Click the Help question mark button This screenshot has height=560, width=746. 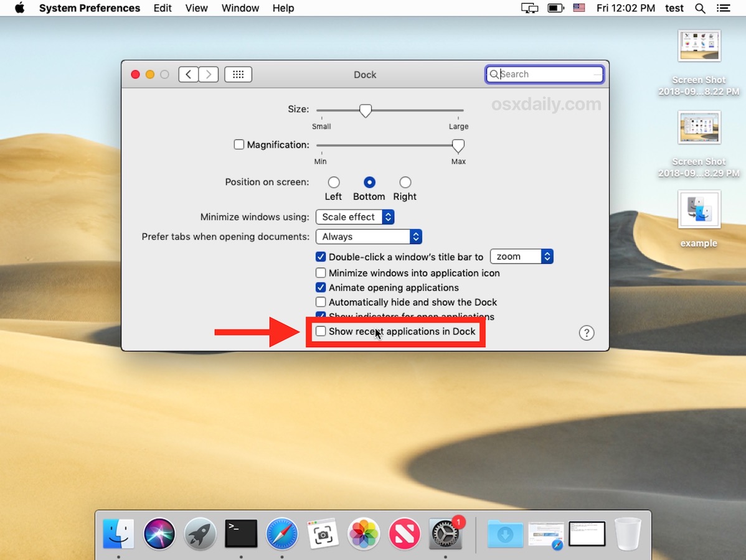(586, 332)
